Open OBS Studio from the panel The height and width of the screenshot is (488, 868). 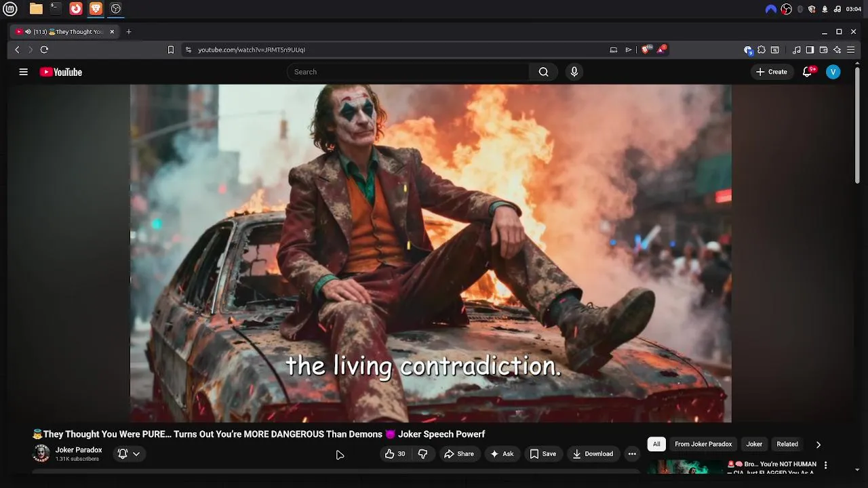click(116, 9)
